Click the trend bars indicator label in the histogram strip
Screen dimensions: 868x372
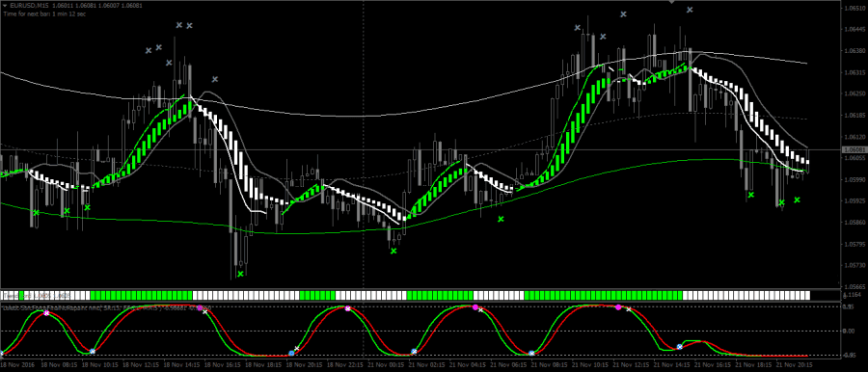[36, 295]
